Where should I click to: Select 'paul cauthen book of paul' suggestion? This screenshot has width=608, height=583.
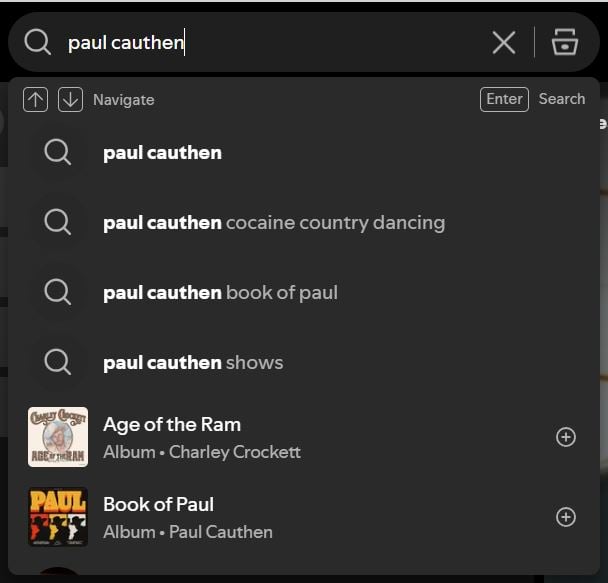point(220,293)
